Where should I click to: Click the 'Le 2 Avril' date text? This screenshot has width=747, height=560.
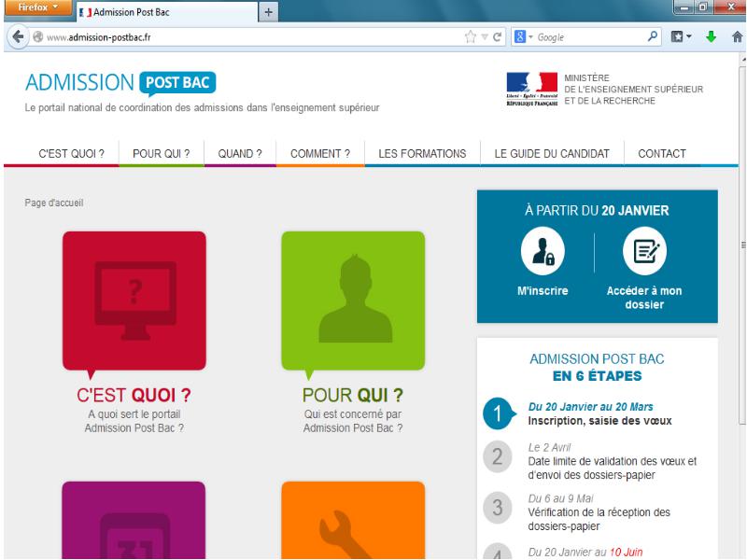[x=549, y=448]
